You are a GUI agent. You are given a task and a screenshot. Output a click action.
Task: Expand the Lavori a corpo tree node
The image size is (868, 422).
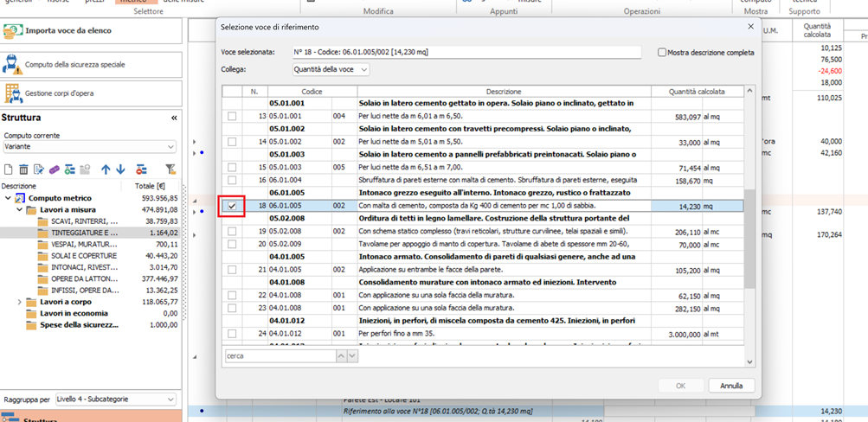(19, 302)
